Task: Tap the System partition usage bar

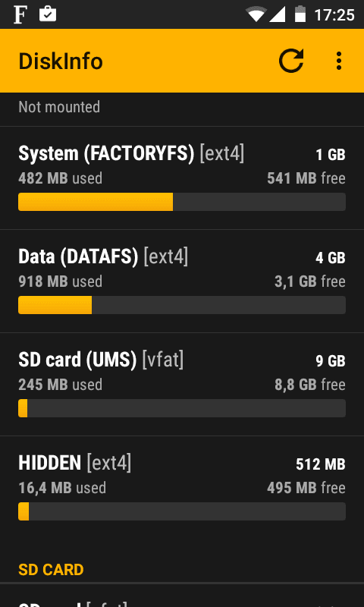Action: 182,202
